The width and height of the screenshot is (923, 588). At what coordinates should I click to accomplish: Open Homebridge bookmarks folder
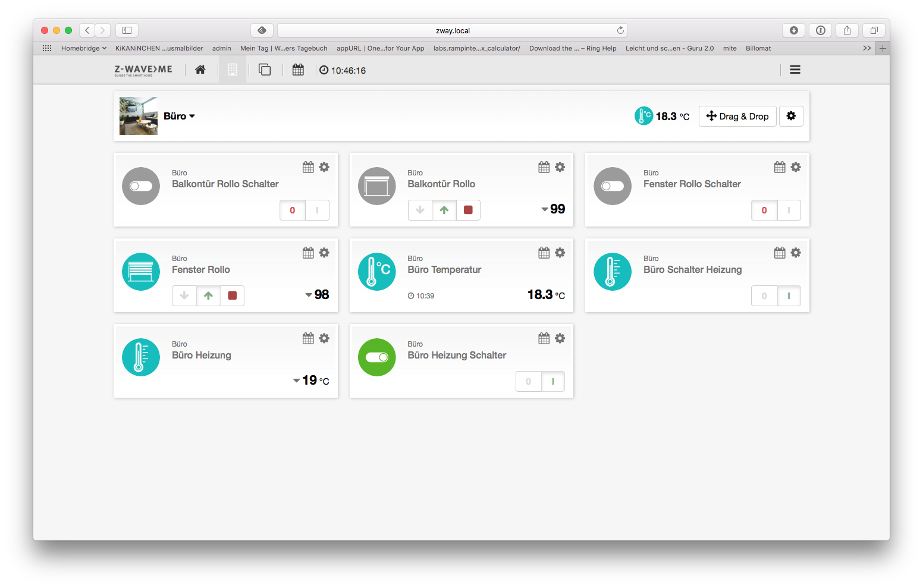[83, 48]
